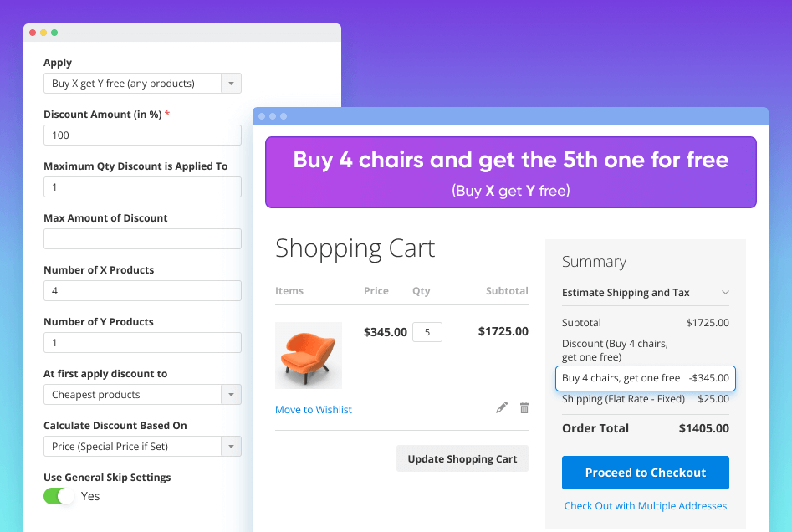Click the Discount Amount input field
The width and height of the screenshot is (792, 532).
(x=142, y=136)
